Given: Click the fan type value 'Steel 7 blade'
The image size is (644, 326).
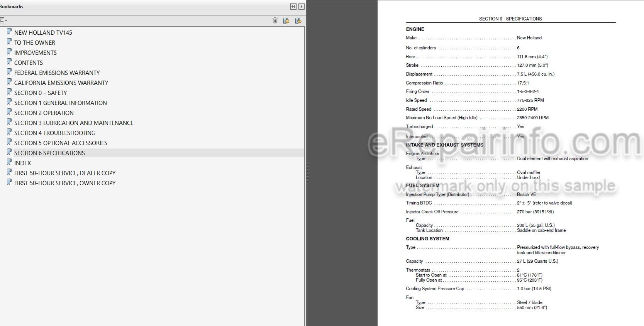Looking at the screenshot, I should (530, 302).
